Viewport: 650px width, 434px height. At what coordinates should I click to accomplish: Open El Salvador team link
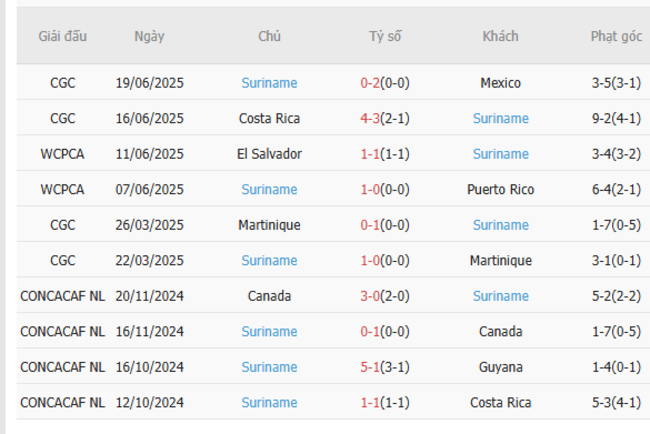click(x=269, y=154)
